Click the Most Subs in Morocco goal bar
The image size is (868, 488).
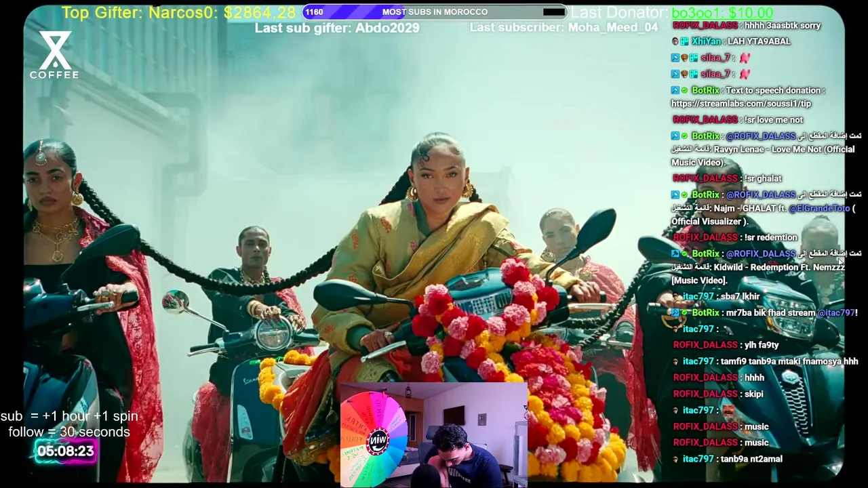[x=435, y=12]
